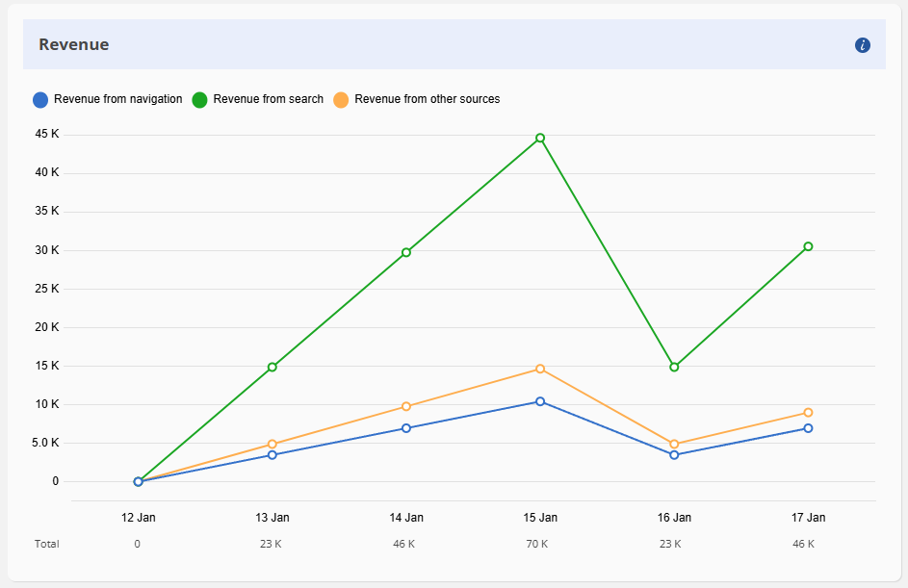The image size is (908, 588).
Task: Toggle Revenue from navigation legend entry
Action: coord(108,99)
